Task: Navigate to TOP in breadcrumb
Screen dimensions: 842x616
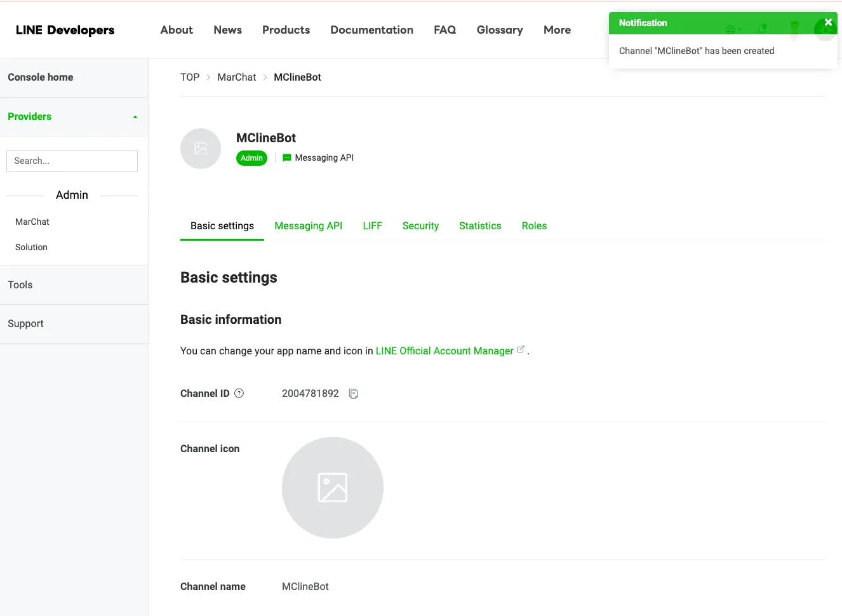Action: [x=190, y=77]
